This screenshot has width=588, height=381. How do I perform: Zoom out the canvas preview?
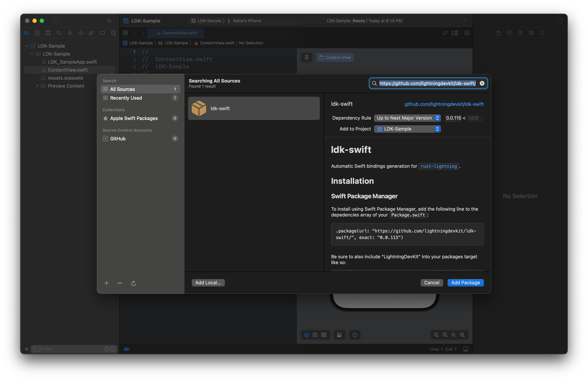coord(436,335)
